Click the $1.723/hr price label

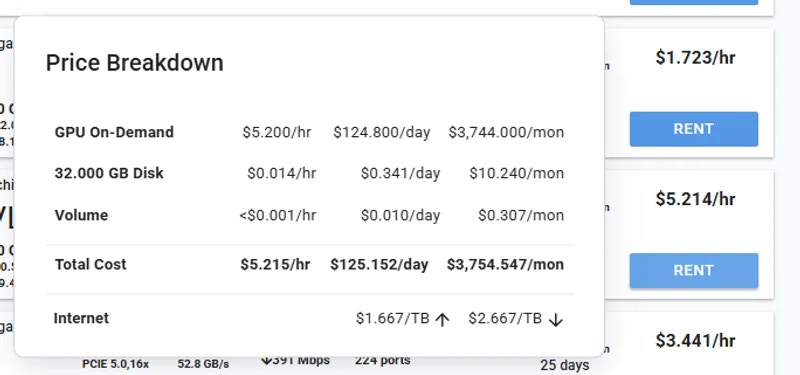click(x=695, y=58)
